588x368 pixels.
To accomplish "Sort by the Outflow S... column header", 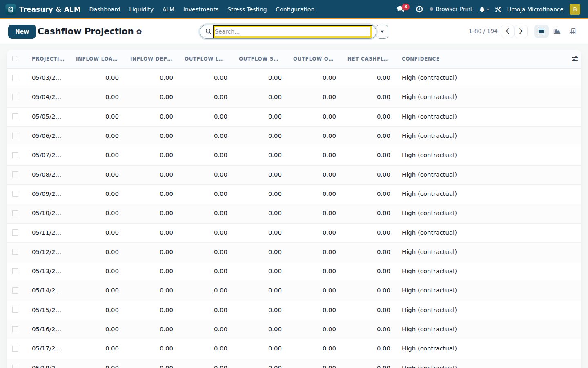I will click(259, 59).
